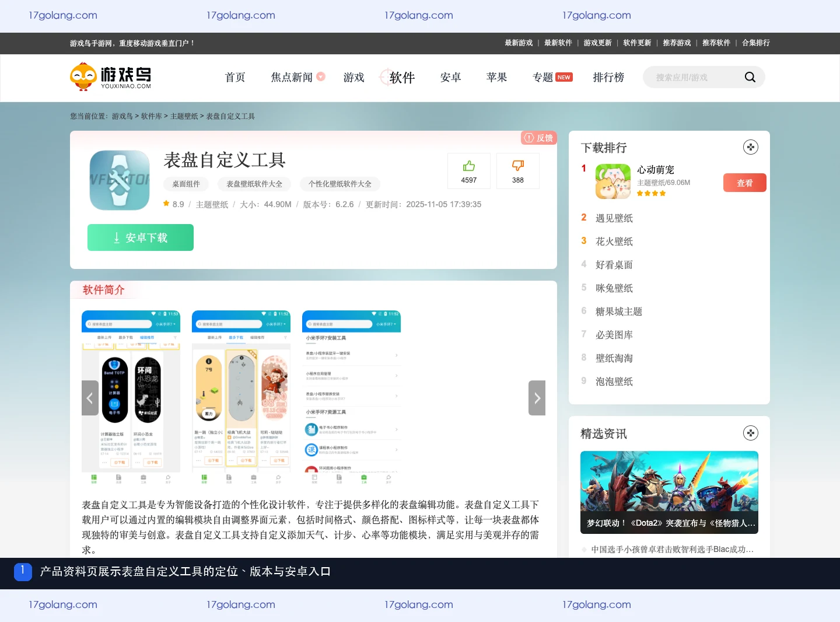Click 查看 button for 心动萌宠
The height and width of the screenshot is (622, 840).
point(745,183)
